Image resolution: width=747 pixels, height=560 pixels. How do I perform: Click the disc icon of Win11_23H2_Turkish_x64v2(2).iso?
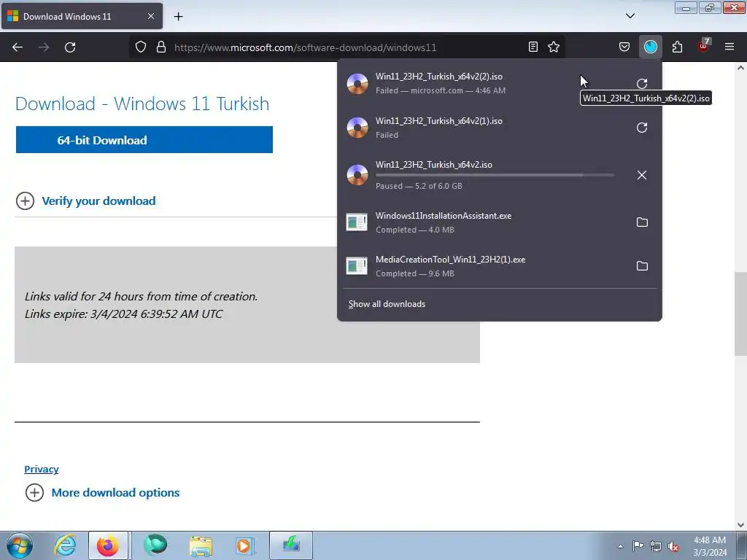point(357,84)
